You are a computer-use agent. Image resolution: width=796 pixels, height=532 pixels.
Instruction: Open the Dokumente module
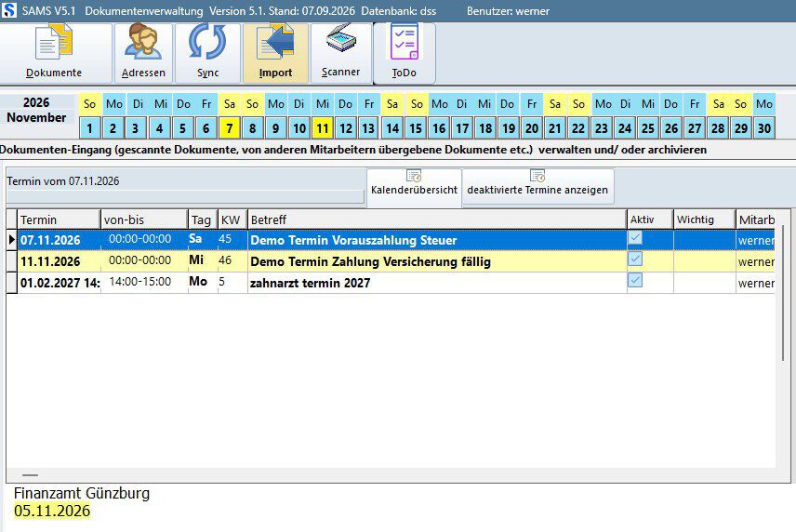click(x=54, y=53)
